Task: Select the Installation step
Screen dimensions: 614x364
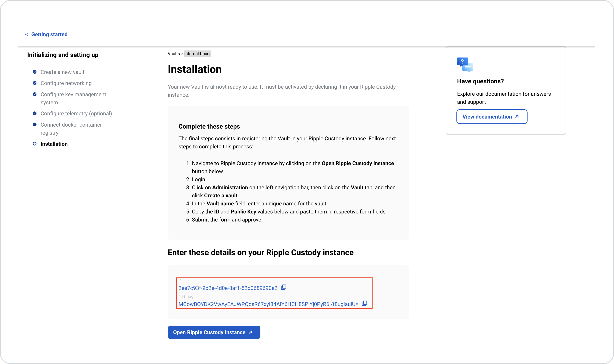Action: 54,144
